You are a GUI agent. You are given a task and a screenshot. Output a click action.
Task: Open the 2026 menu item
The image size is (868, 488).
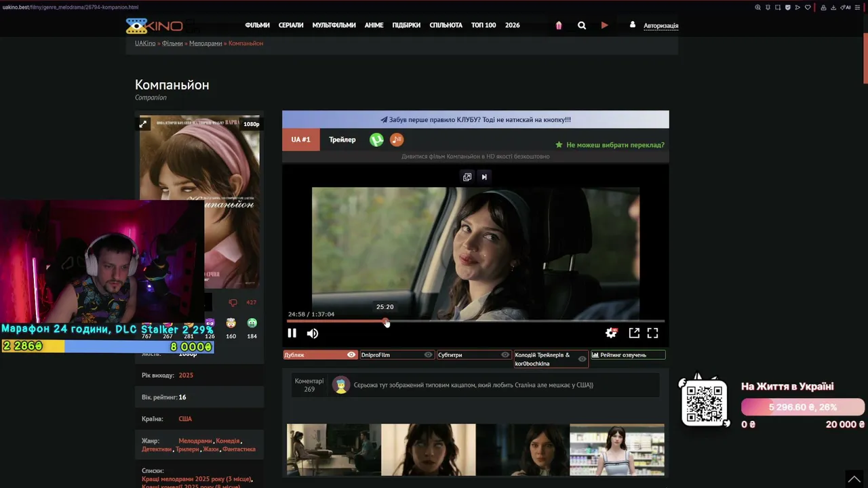pyautogui.click(x=513, y=25)
